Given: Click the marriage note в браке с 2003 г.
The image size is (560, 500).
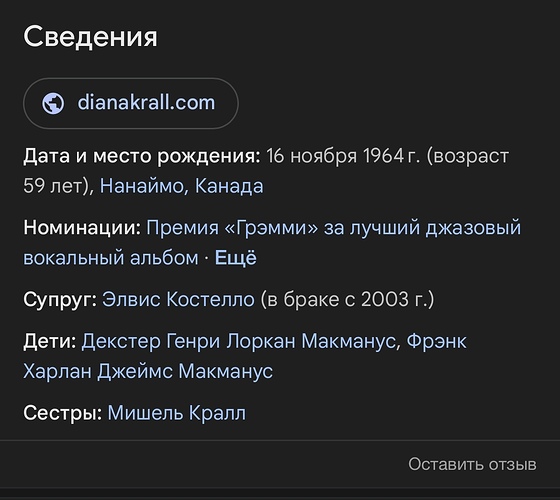Looking at the screenshot, I should [347, 299].
